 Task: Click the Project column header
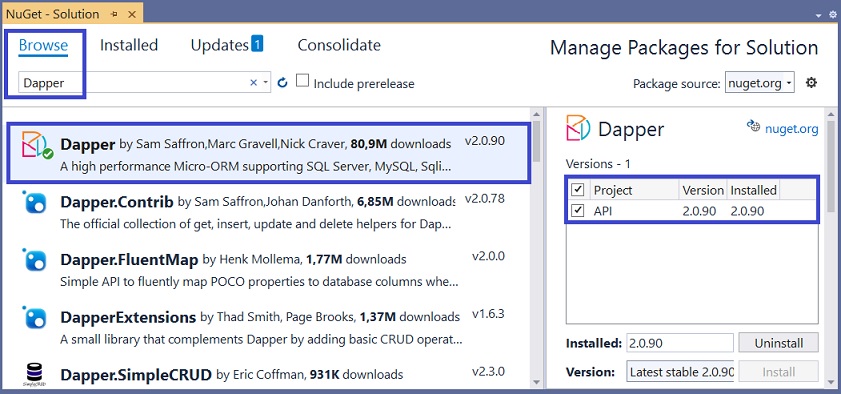pyautogui.click(x=635, y=190)
